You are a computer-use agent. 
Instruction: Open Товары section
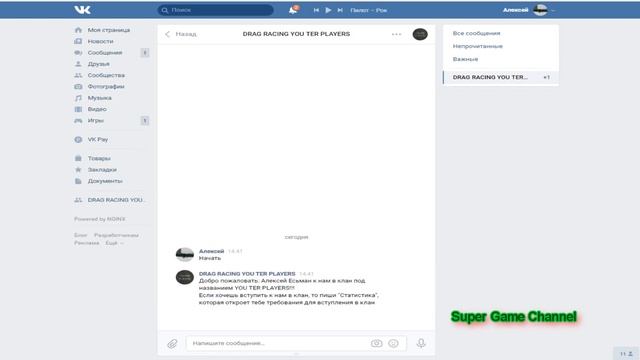(x=99, y=158)
